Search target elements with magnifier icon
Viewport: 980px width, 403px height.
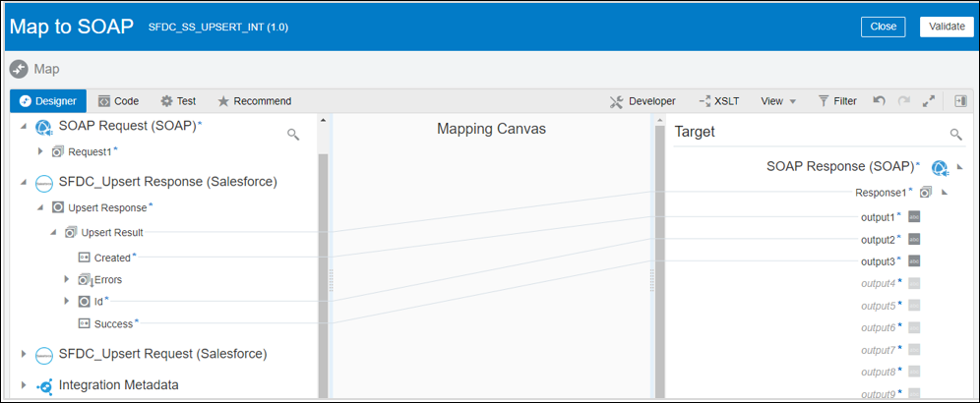click(x=955, y=134)
